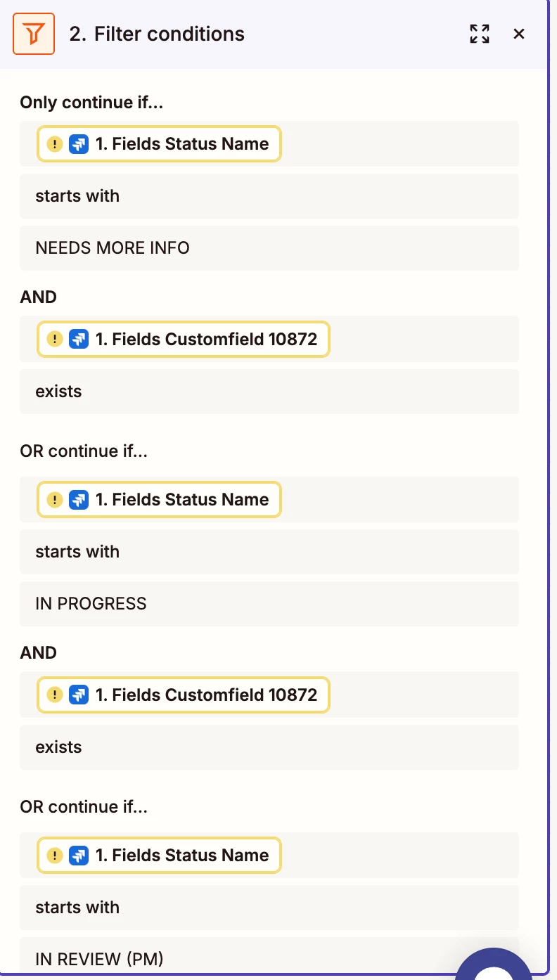The image size is (557, 980).
Task: Select the first Fields Status Name field pill
Action: point(181,144)
